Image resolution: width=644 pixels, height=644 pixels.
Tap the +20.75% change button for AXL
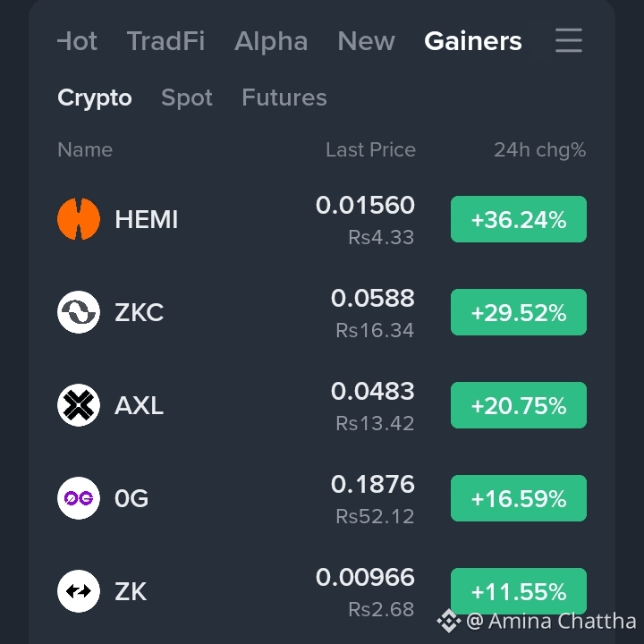[x=518, y=405]
